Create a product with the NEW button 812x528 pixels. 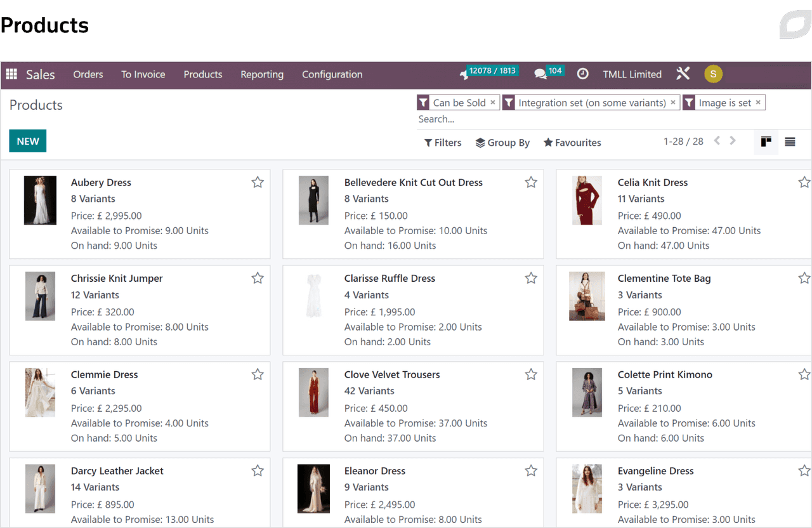tap(27, 140)
